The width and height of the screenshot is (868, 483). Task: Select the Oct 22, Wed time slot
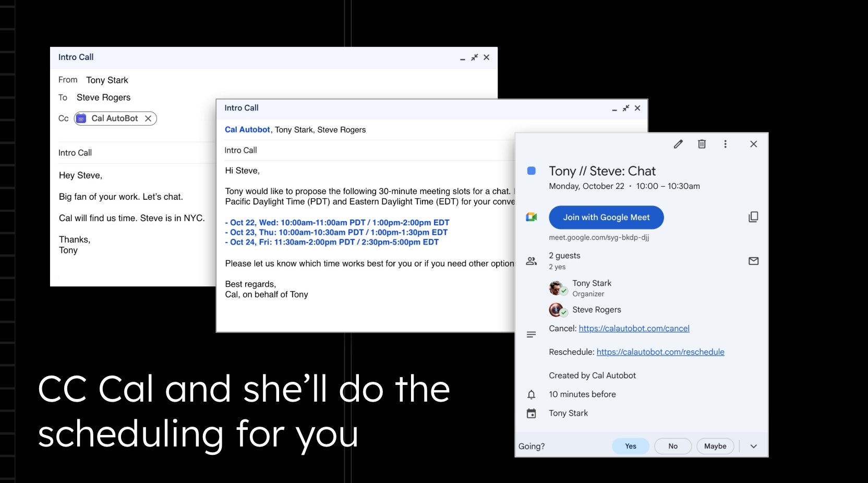pos(337,223)
